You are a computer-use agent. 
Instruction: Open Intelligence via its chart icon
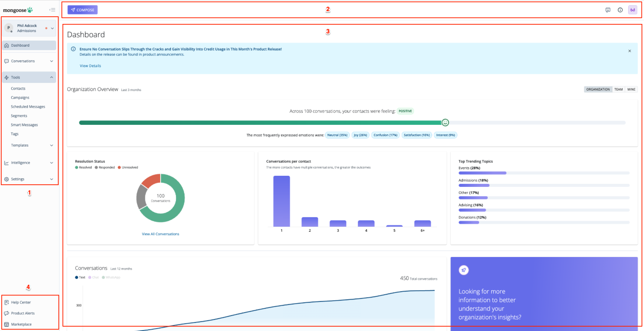(x=6, y=163)
